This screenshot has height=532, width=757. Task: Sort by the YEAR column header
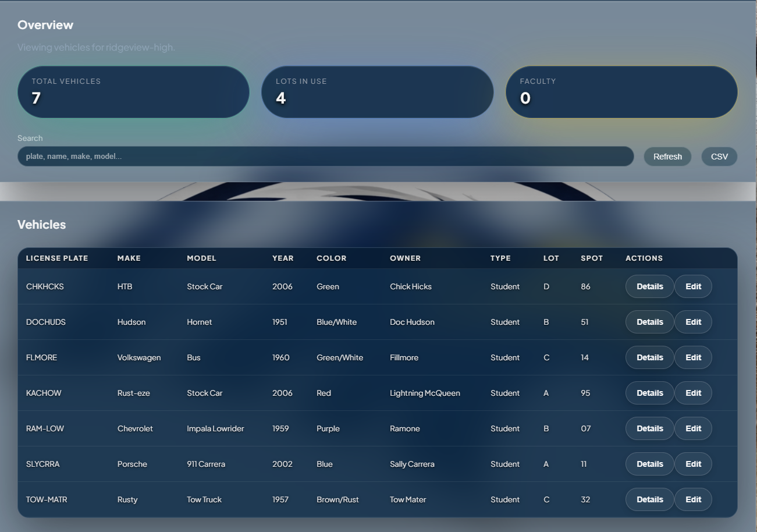(283, 258)
